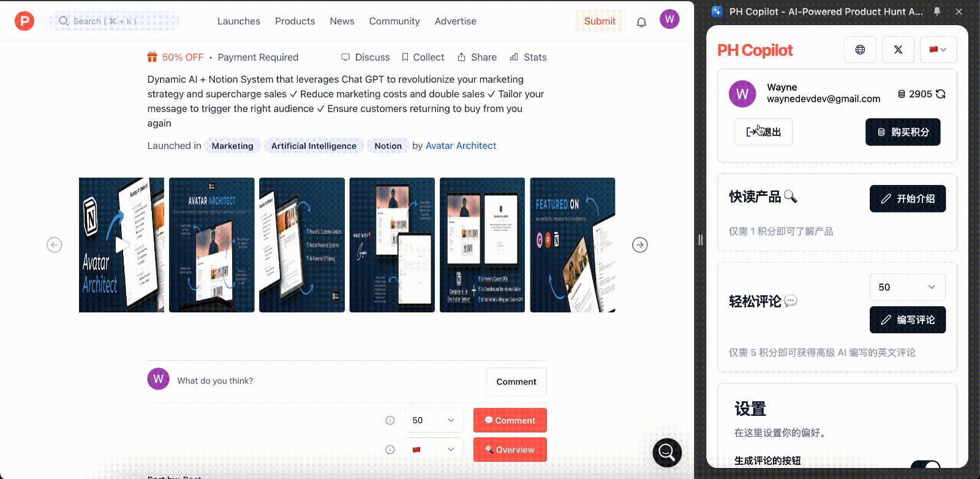Click the Artificial Intelligence topic tag
This screenshot has width=980, height=479.
(314, 146)
